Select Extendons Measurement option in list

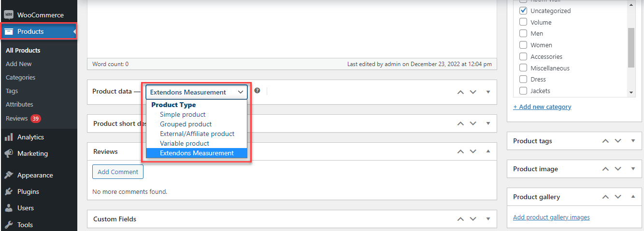197,153
